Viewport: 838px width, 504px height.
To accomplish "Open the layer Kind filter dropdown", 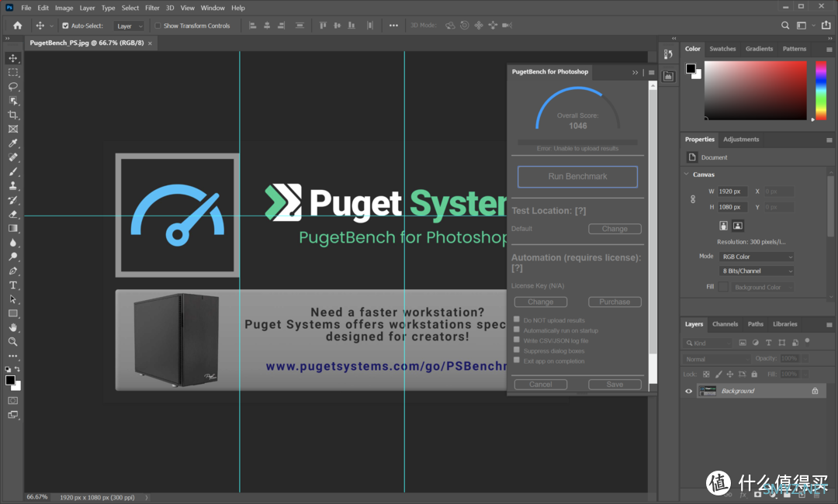I will (x=708, y=343).
